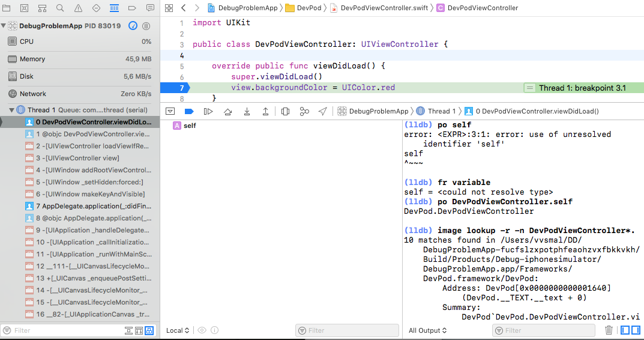
Task: Open the Find navigator magnifier
Action: (60, 8)
